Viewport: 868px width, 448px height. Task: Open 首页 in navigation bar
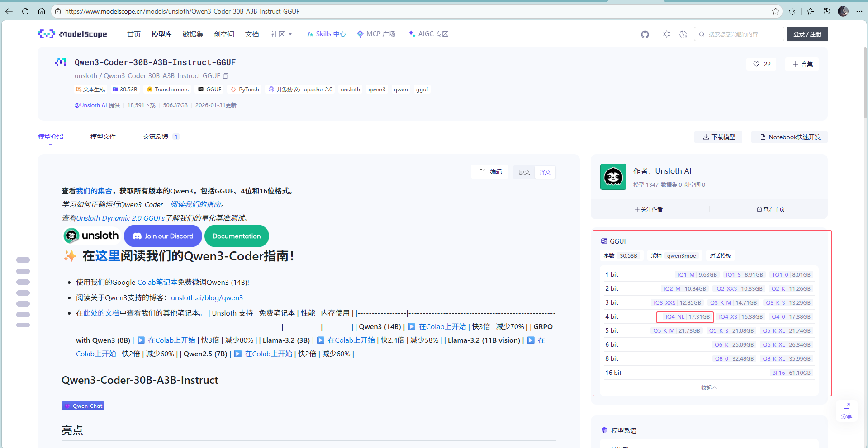click(x=134, y=34)
